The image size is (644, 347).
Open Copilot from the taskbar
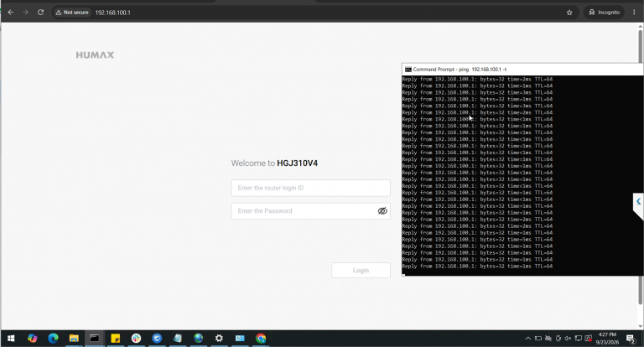(x=32, y=339)
